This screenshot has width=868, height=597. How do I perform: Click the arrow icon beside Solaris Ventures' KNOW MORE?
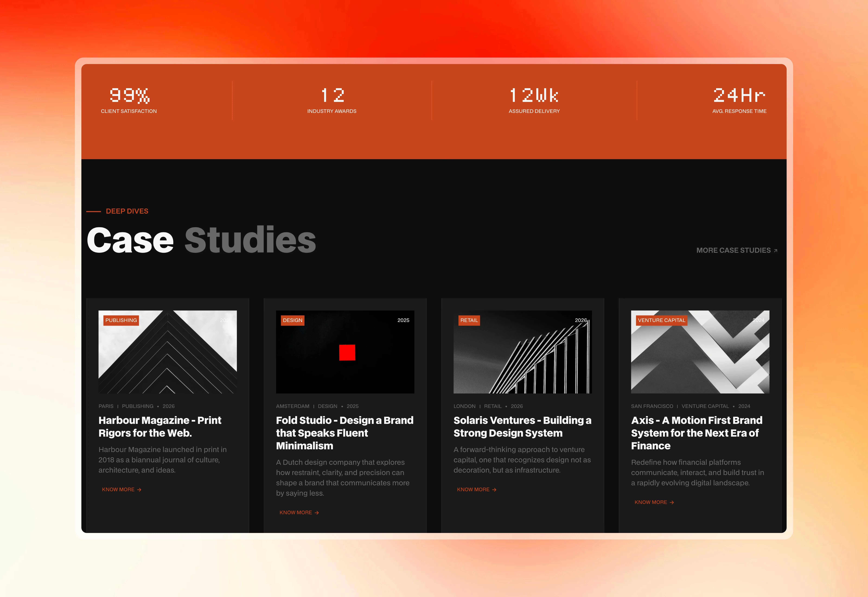pos(495,489)
